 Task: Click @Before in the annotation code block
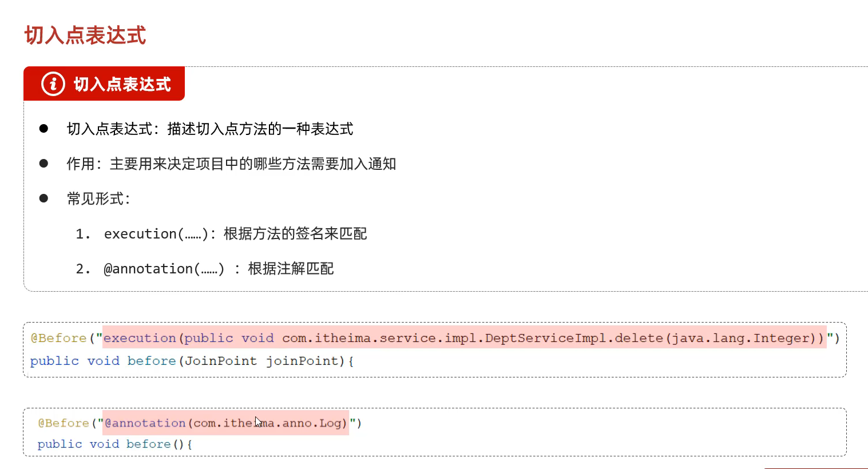[64, 423]
